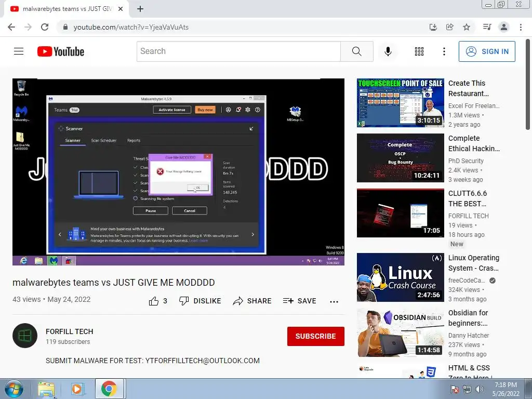Open YouTube settings three-dot menu

pos(444,51)
